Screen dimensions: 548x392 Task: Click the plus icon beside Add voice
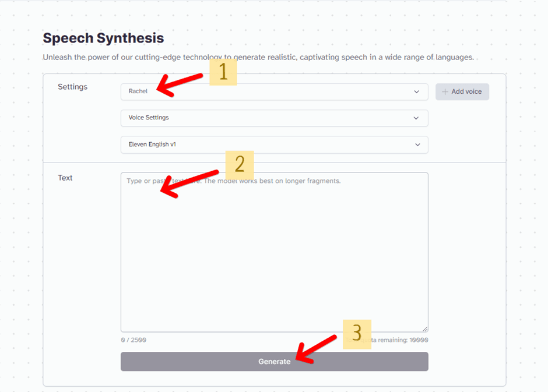tap(445, 91)
